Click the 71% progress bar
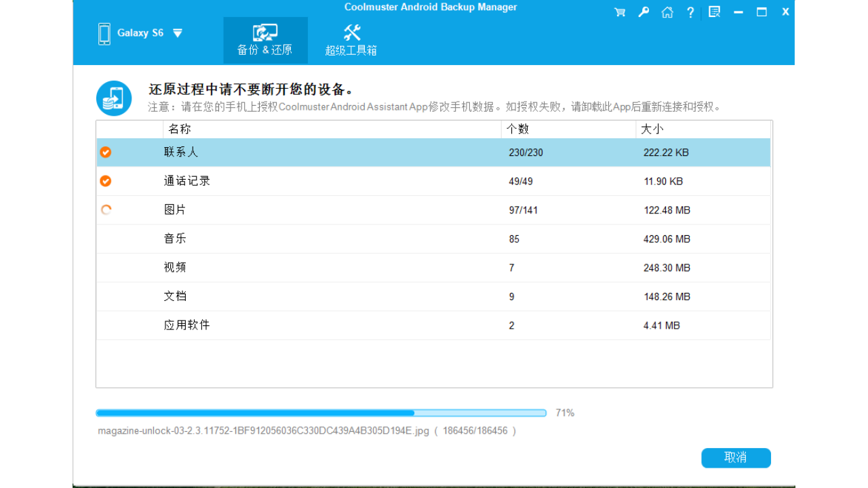The width and height of the screenshot is (868, 488). [321, 412]
